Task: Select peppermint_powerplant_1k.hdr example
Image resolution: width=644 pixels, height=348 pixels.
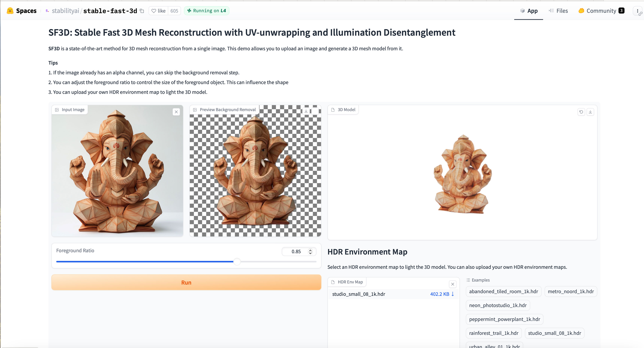Action: point(504,319)
